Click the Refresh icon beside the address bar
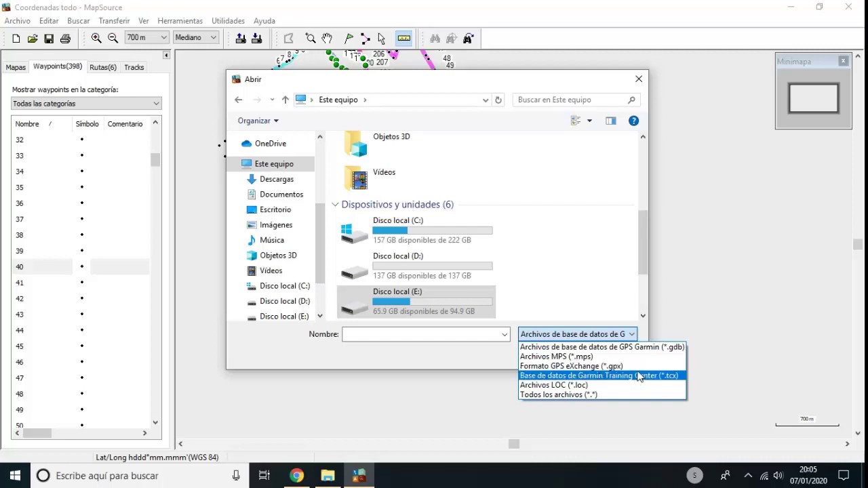The width and height of the screenshot is (868, 488). coord(498,100)
